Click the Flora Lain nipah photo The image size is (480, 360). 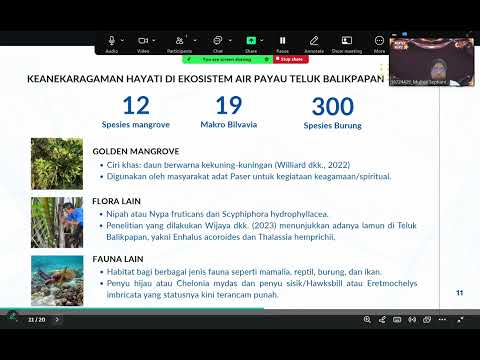pos(57,222)
